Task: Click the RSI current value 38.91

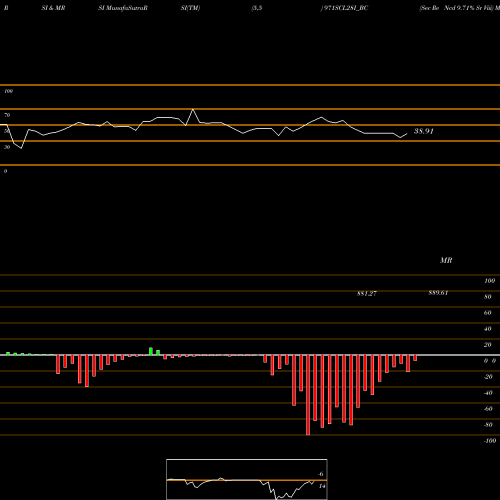Action: 424,131
